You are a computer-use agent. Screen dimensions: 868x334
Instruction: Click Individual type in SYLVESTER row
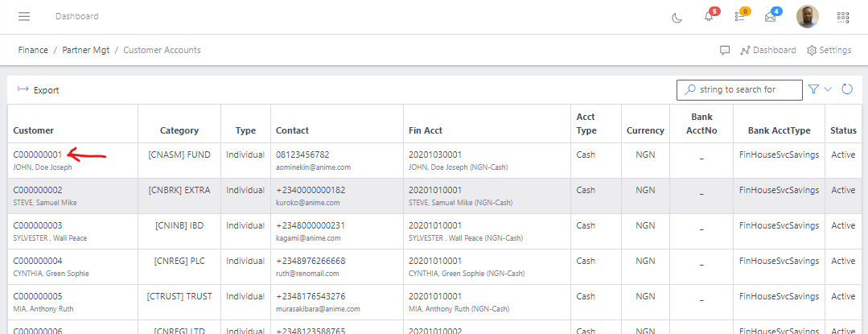coord(245,225)
